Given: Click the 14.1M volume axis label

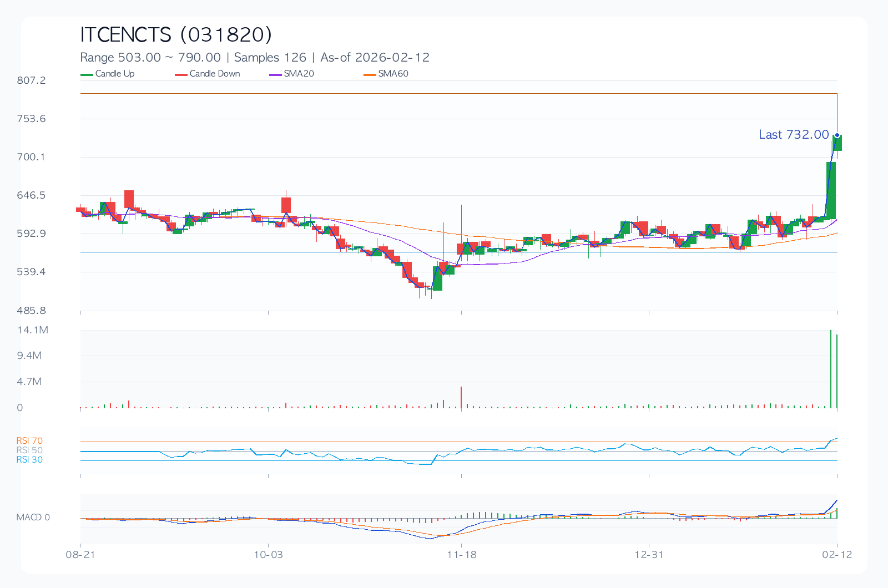Looking at the screenshot, I should coord(33,330).
